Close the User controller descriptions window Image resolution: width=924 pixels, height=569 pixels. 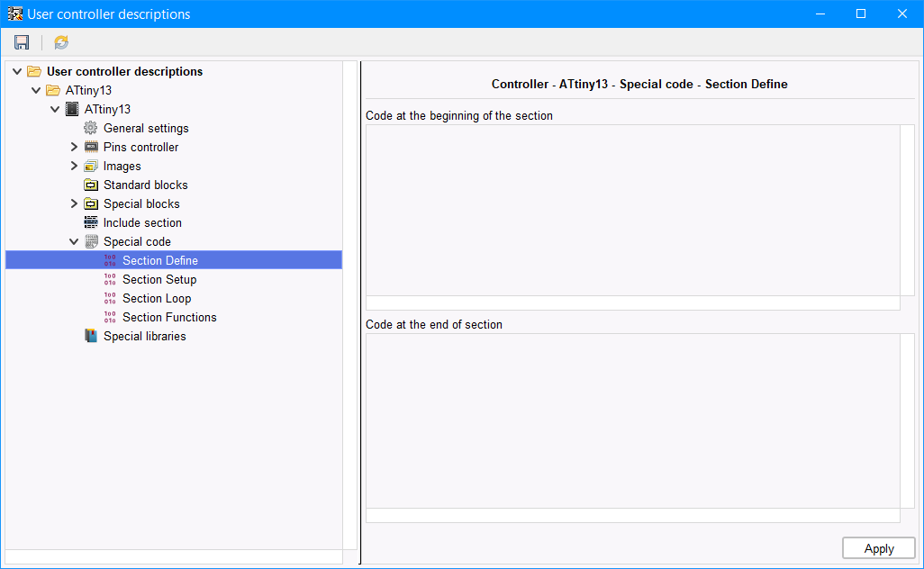point(902,14)
